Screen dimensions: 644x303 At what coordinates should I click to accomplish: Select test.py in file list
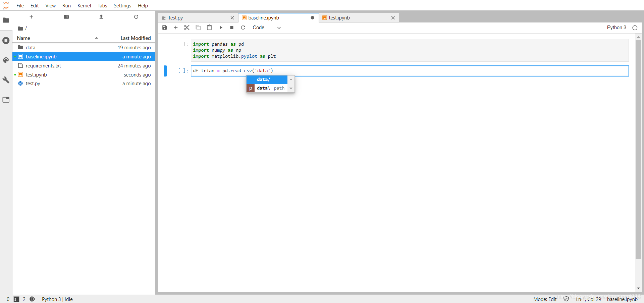84,84
